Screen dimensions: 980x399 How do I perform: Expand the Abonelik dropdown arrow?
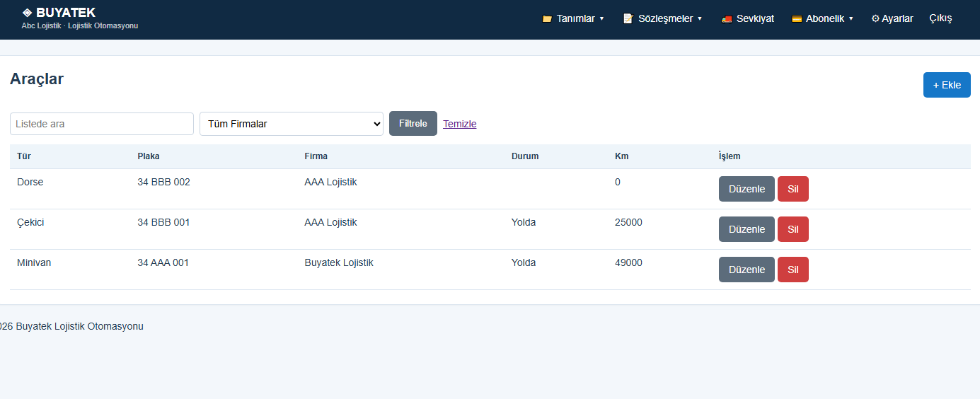point(851,19)
